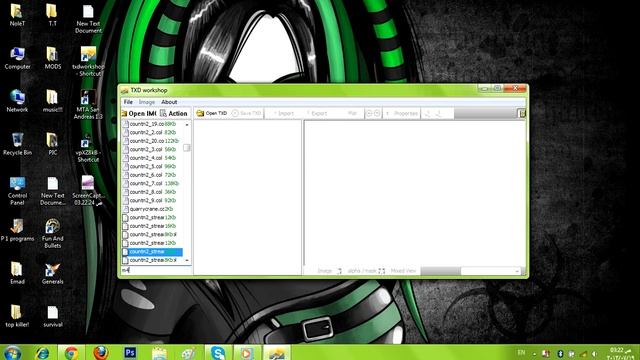Screen dimensions: 640x360
Task: Open survival text file on desktop
Action: point(52,316)
